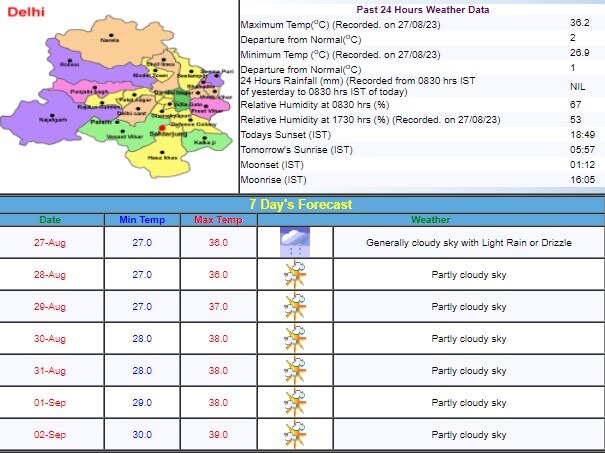
Task: Click the partly cloudy icon for 30-Aug
Action: [294, 338]
